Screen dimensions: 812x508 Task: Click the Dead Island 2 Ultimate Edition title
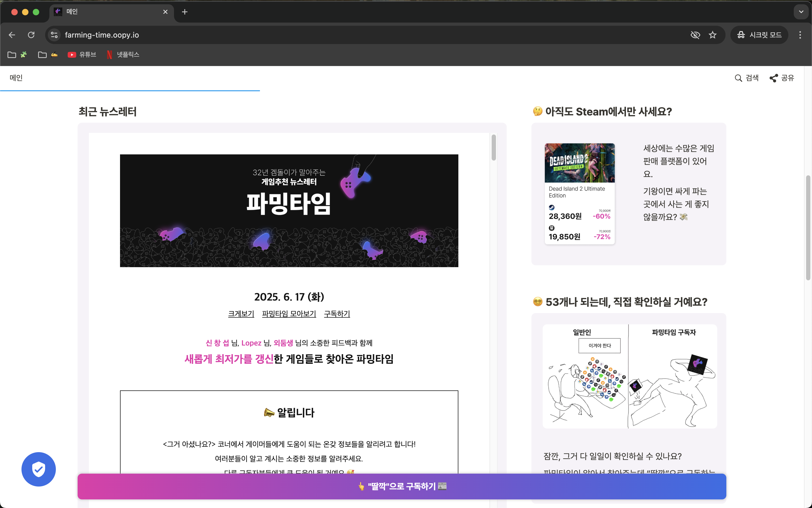point(577,192)
